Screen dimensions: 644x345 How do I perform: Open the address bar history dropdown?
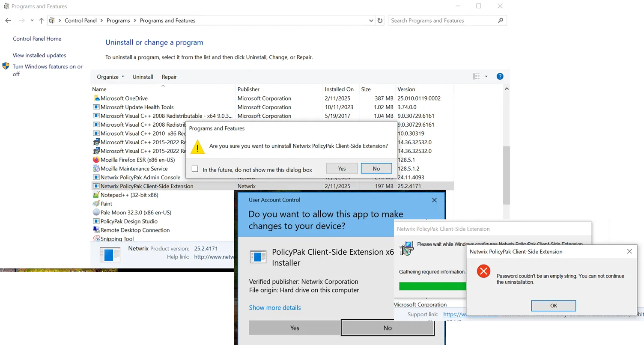click(x=371, y=21)
